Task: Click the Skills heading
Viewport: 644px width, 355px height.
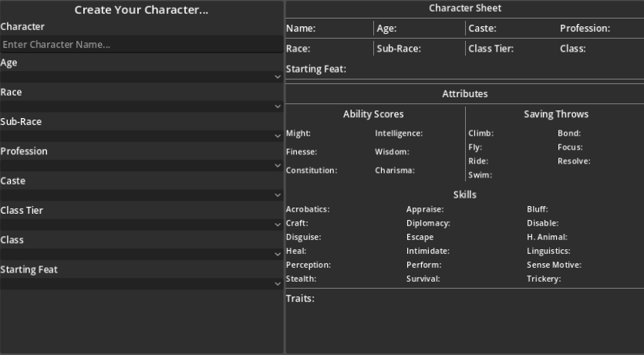Action: (465, 194)
